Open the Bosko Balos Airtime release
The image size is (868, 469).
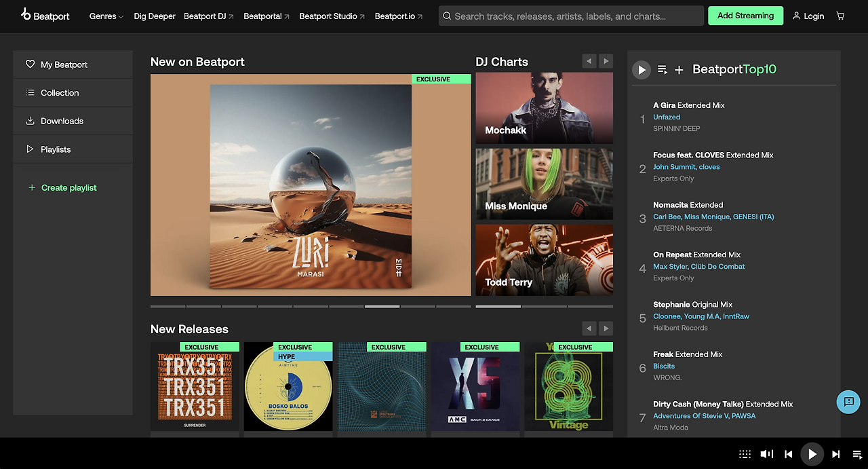click(x=288, y=386)
